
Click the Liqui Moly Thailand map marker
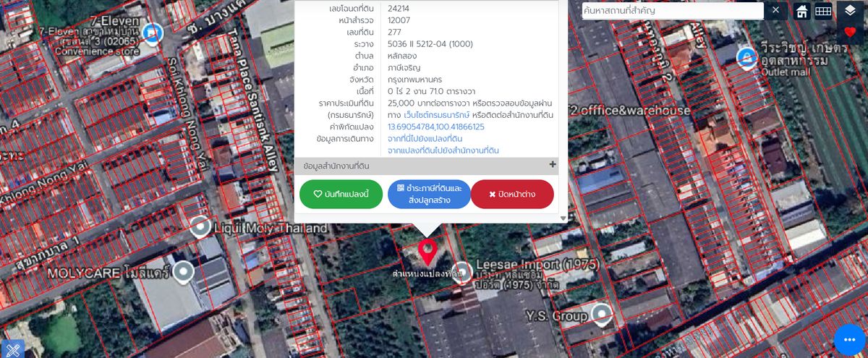201,227
